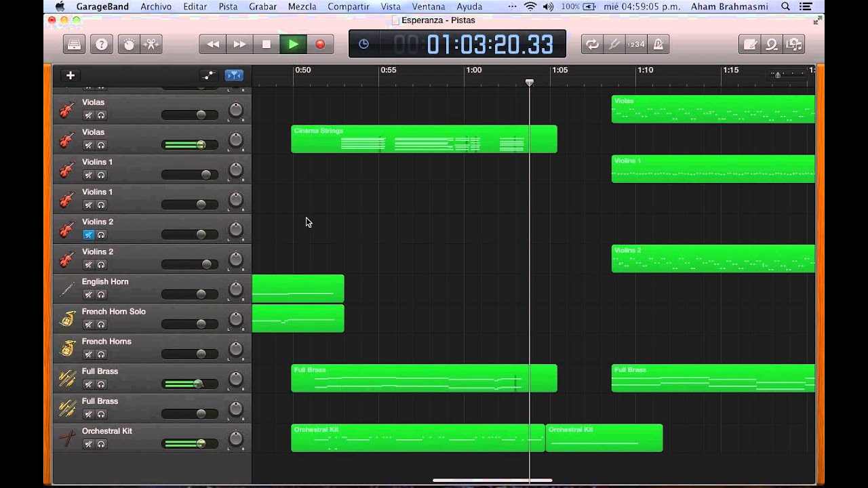Click the French Horn Solo track icon

66,319
